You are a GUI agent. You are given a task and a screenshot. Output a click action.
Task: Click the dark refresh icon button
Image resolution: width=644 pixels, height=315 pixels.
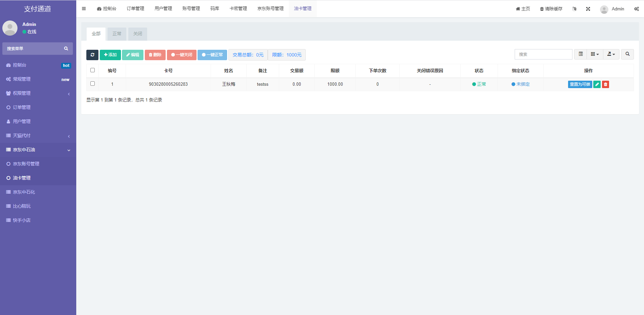point(92,55)
